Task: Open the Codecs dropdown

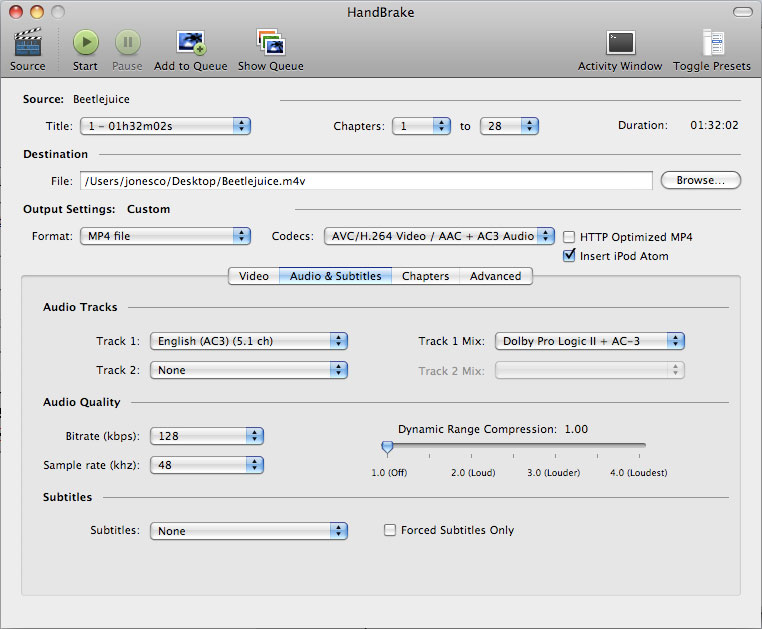Action: pyautogui.click(x=439, y=236)
